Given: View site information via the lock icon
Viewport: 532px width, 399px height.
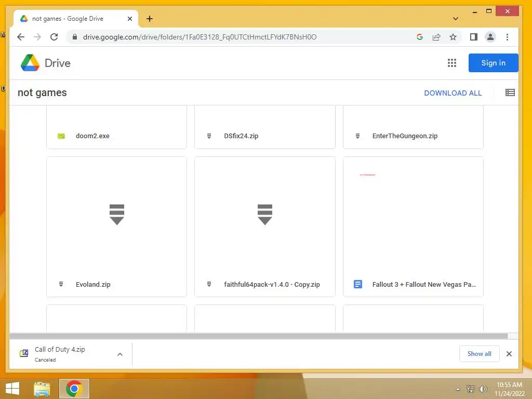Looking at the screenshot, I should 75,37.
